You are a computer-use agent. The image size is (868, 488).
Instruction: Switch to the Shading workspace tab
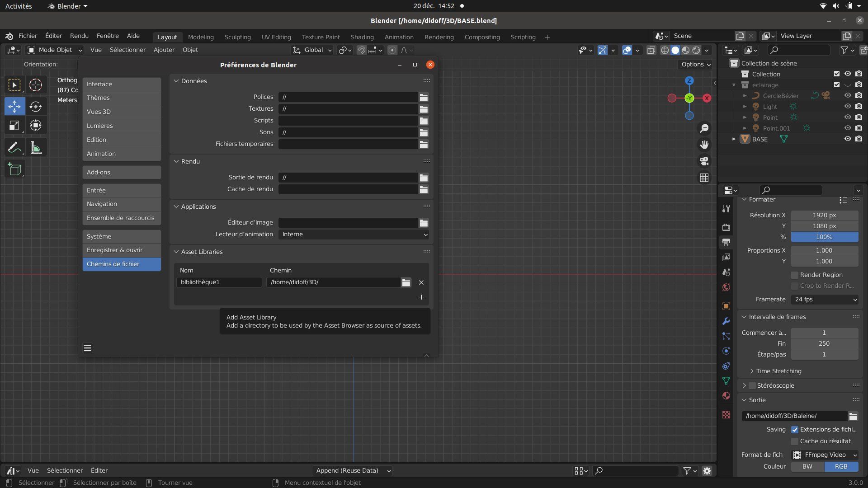(x=362, y=37)
